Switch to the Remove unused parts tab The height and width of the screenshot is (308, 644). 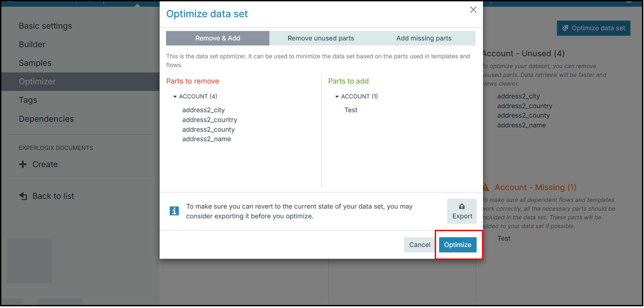[x=321, y=38]
